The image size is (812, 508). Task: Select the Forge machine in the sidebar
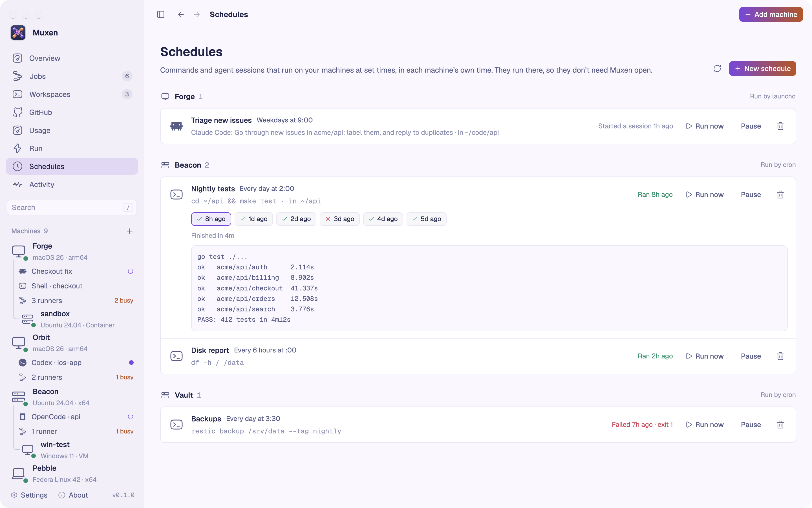pyautogui.click(x=72, y=251)
